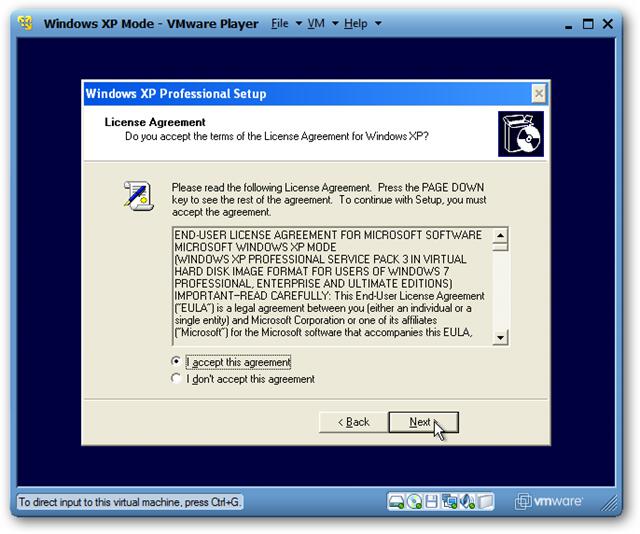The height and width of the screenshot is (534, 640).
Task: Select 'I accept this agreement' radio button
Action: point(176,361)
